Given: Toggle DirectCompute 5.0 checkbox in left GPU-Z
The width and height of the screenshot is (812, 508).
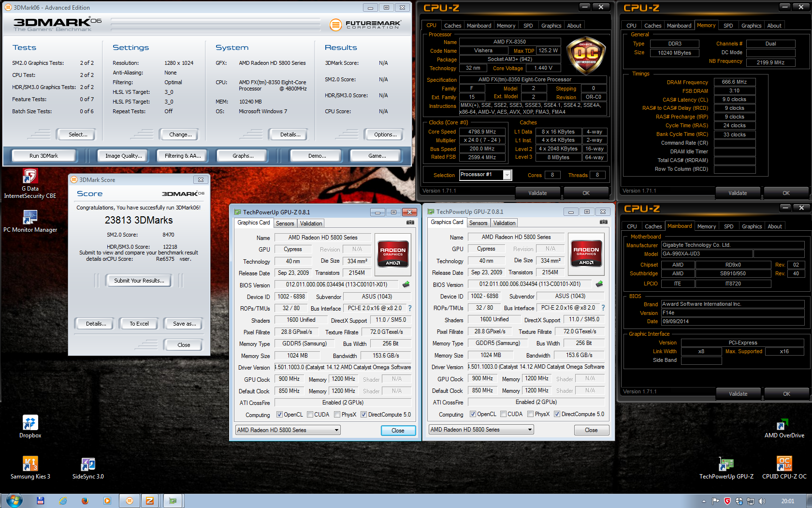Looking at the screenshot, I should pyautogui.click(x=363, y=415).
